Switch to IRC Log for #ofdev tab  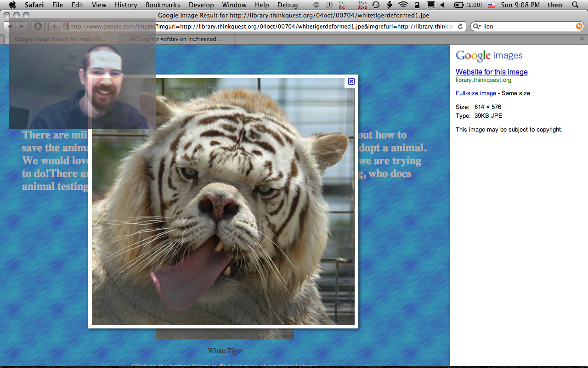pos(175,40)
